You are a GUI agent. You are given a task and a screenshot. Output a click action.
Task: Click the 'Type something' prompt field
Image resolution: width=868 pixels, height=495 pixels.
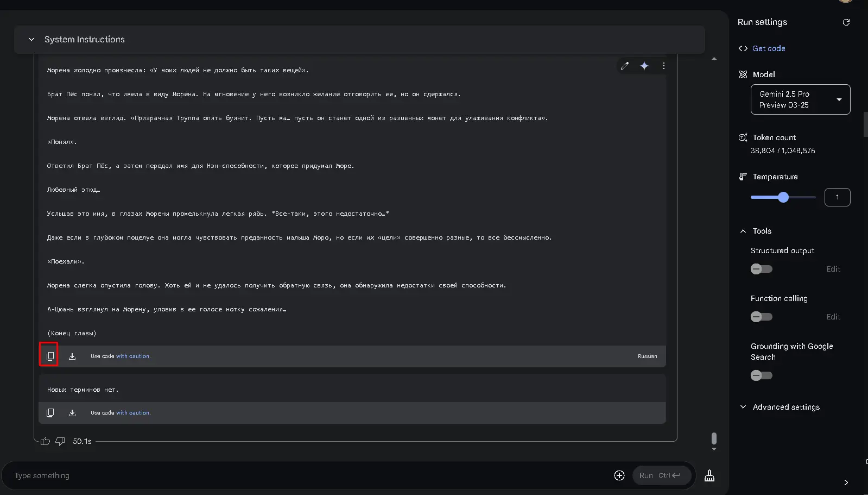(x=309, y=475)
